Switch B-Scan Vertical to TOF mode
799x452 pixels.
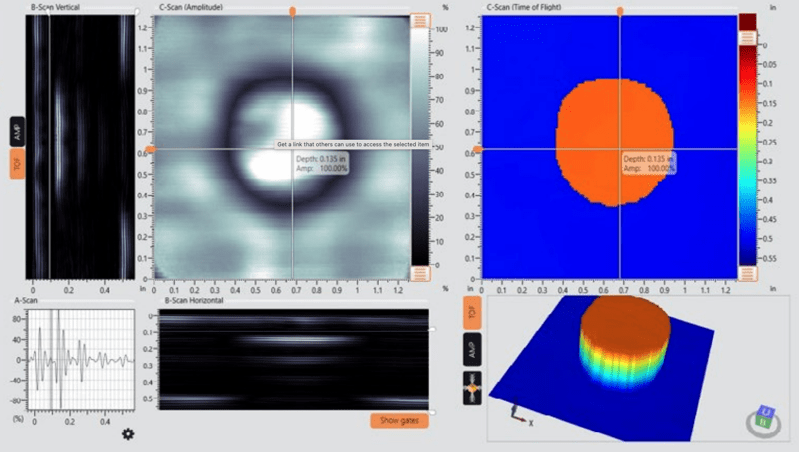pos(17,164)
